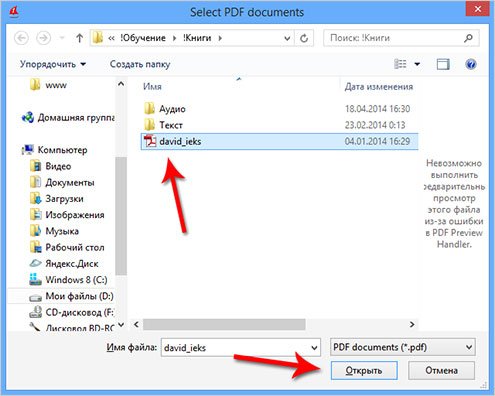This screenshot has width=495, height=396.
Task: Open Изображения in sidebar
Action: (x=75, y=215)
